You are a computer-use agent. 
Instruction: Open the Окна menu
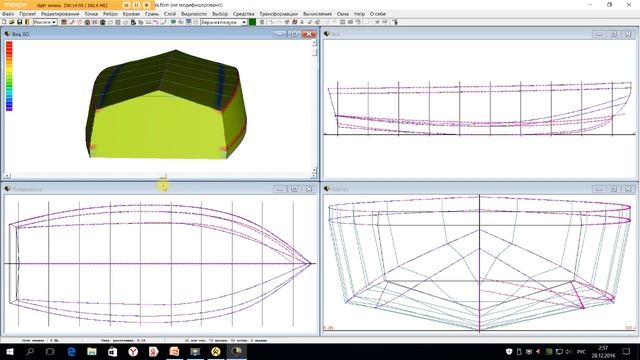pos(343,14)
